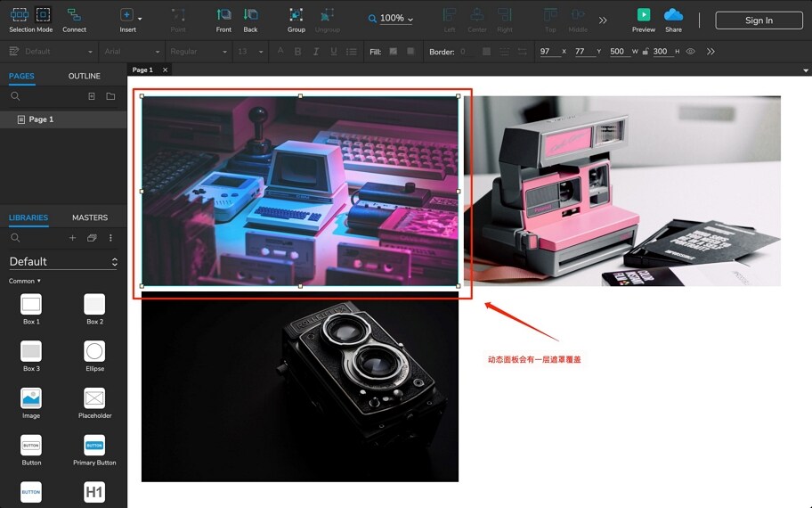Viewport: 812px width, 508px height.
Task: Click the width field showing 500
Action: coord(620,52)
